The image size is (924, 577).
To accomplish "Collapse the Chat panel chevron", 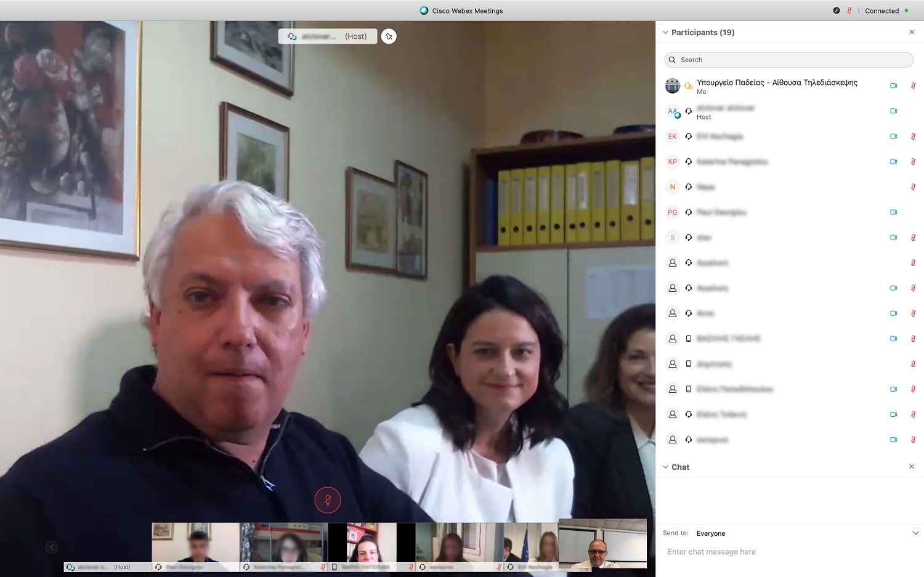I will tap(665, 467).
